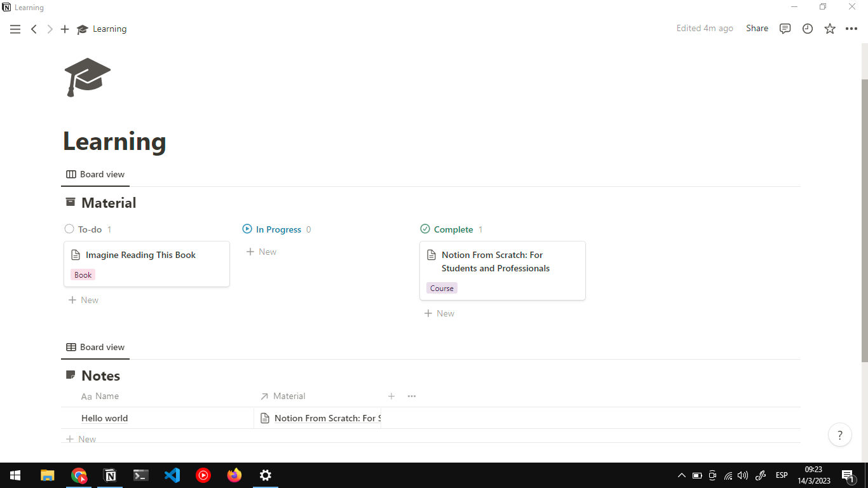Click the Learning breadcrumb in the top bar
The width and height of the screenshot is (868, 488).
pyautogui.click(x=102, y=29)
